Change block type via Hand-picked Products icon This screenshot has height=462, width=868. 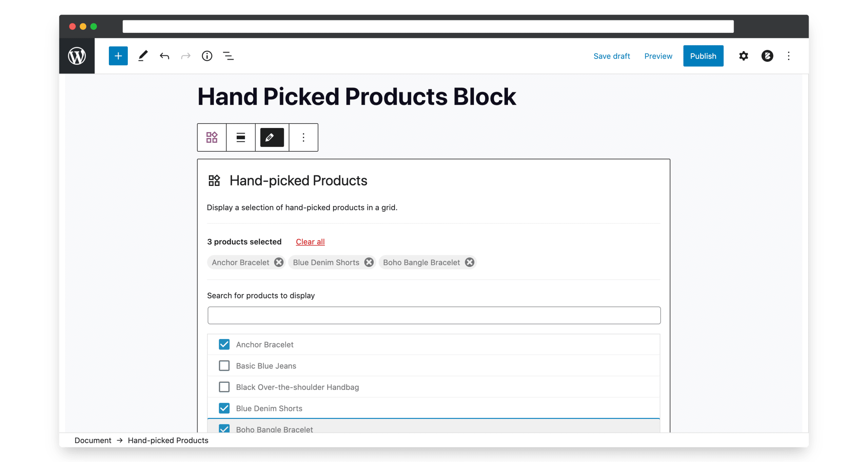point(212,137)
